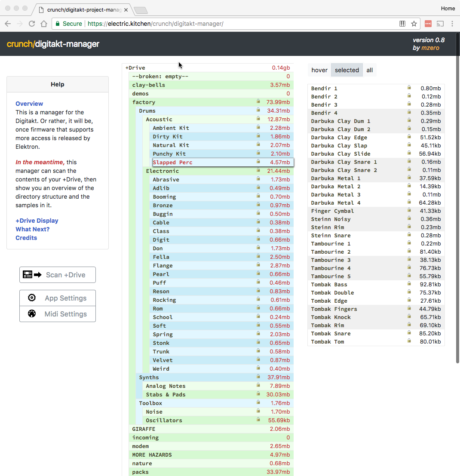Choose the selected view mode
Image resolution: width=460 pixels, height=476 pixels.
coord(347,70)
